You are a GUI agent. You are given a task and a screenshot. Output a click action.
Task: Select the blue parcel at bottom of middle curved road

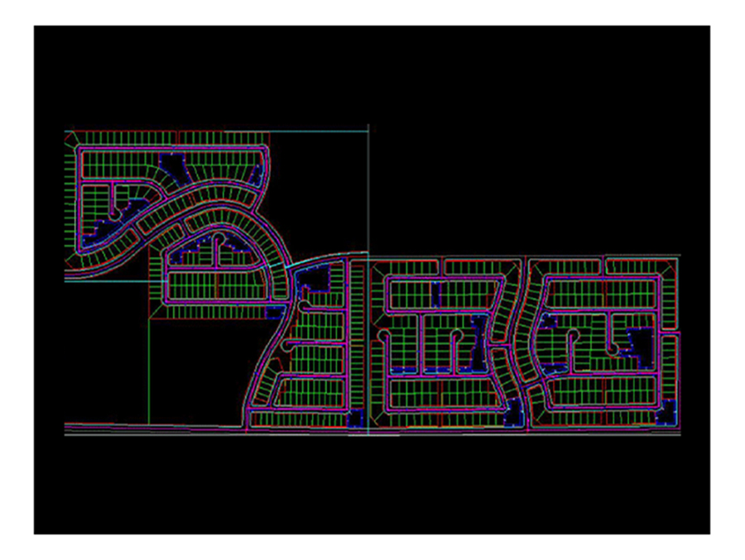coord(515,411)
